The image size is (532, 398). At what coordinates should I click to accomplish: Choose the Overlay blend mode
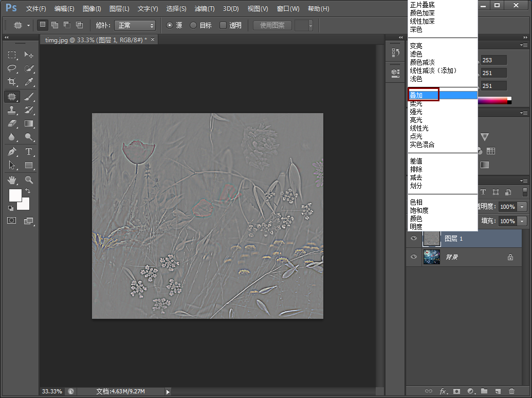point(443,95)
